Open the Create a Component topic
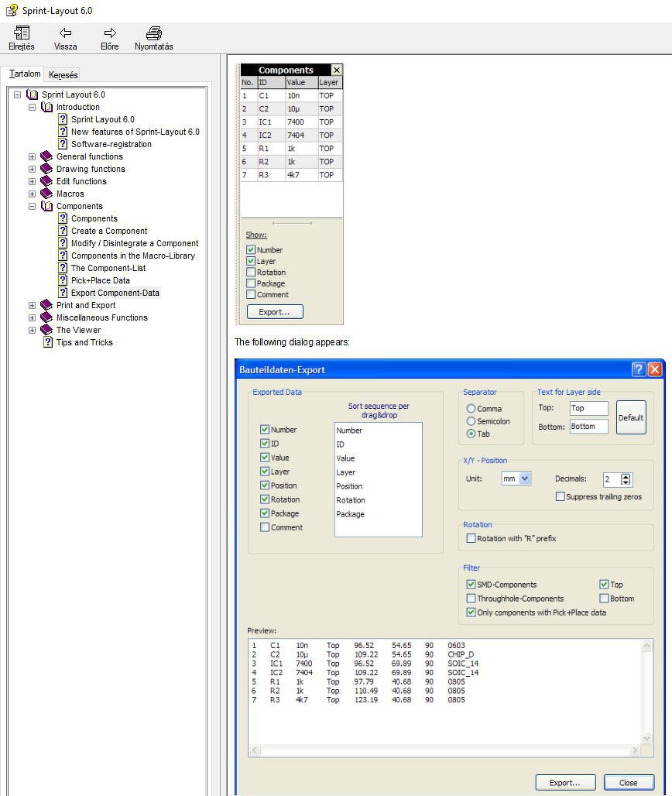 click(x=109, y=231)
